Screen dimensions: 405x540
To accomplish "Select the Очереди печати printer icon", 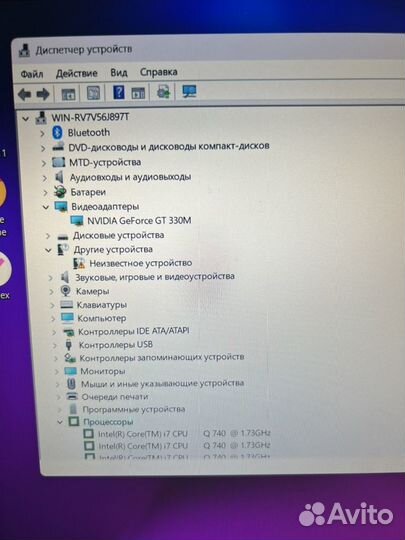I will click(x=72, y=396).
